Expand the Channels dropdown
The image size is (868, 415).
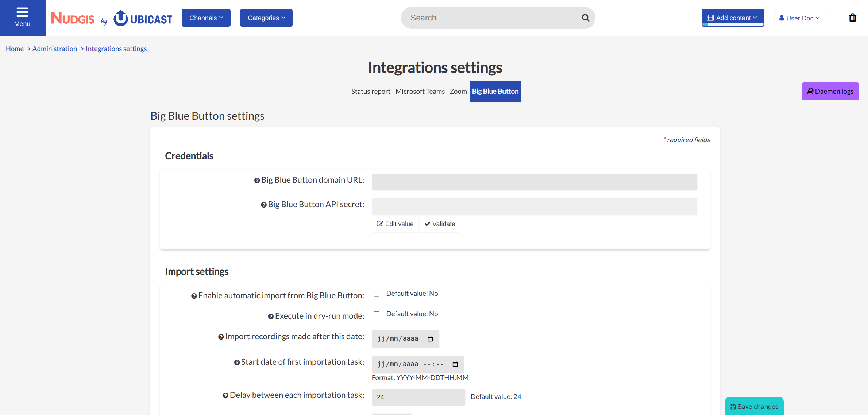coord(206,18)
